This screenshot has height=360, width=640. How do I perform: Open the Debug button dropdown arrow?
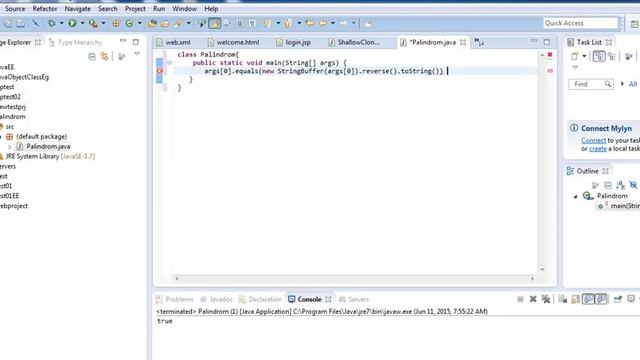click(62, 24)
